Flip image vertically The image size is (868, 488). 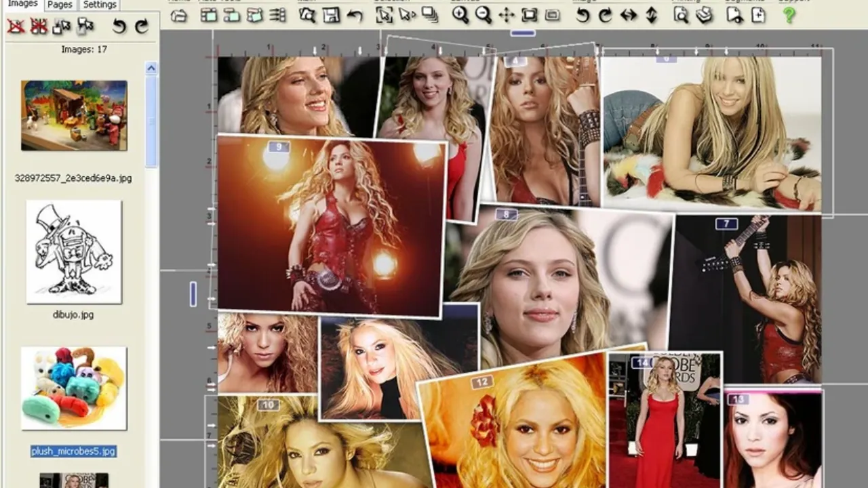(x=652, y=15)
